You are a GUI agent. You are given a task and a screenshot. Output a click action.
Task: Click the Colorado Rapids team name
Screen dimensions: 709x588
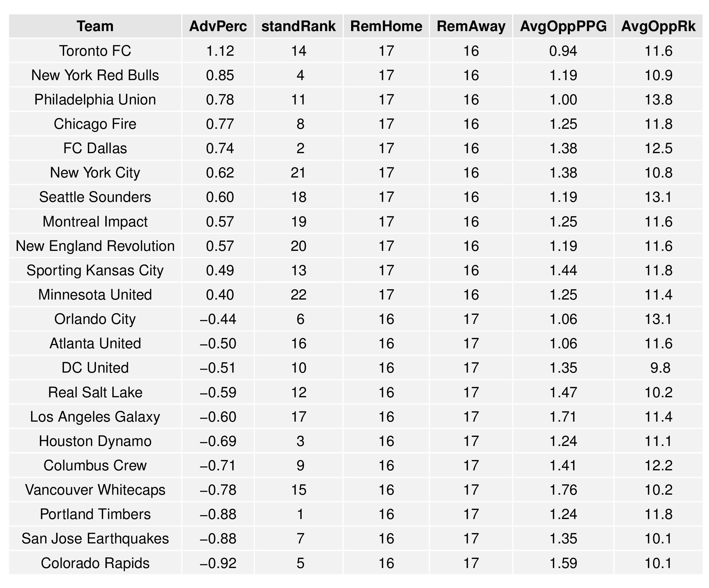(x=95, y=563)
